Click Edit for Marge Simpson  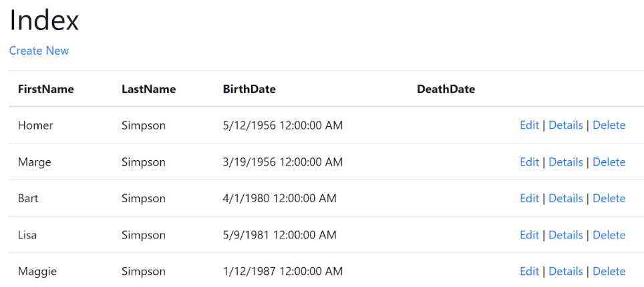point(529,162)
